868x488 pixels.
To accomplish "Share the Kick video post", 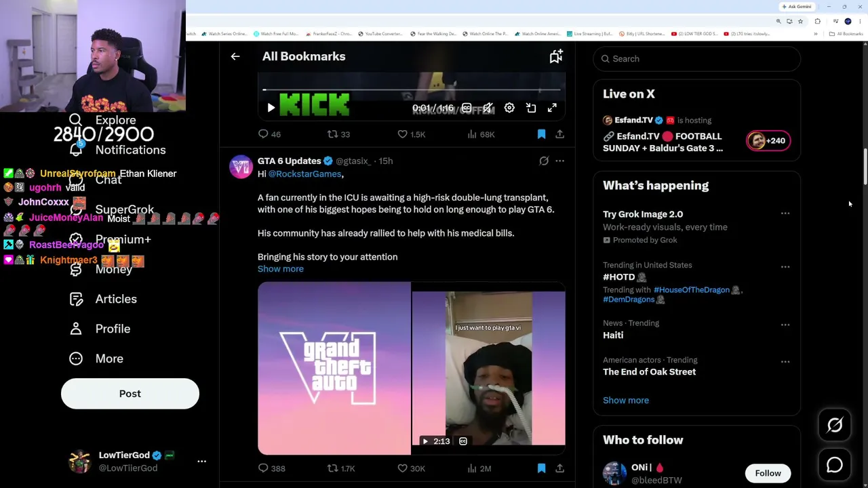I will [x=559, y=134].
